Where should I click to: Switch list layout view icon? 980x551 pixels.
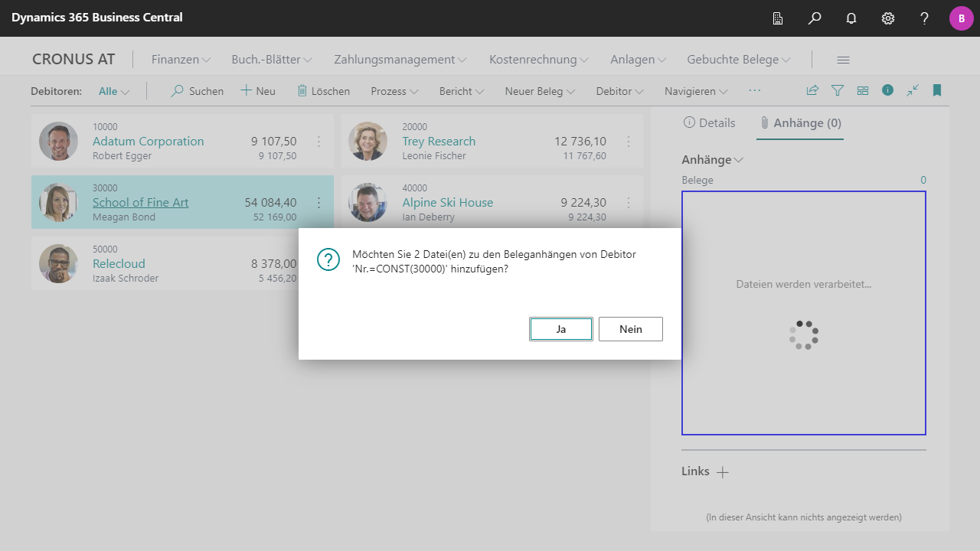(863, 90)
